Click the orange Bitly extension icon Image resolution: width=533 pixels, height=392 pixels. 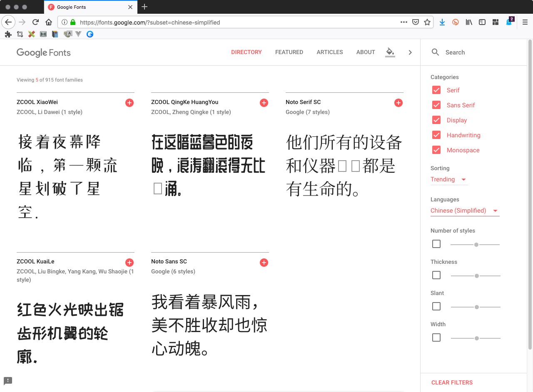pyautogui.click(x=456, y=22)
